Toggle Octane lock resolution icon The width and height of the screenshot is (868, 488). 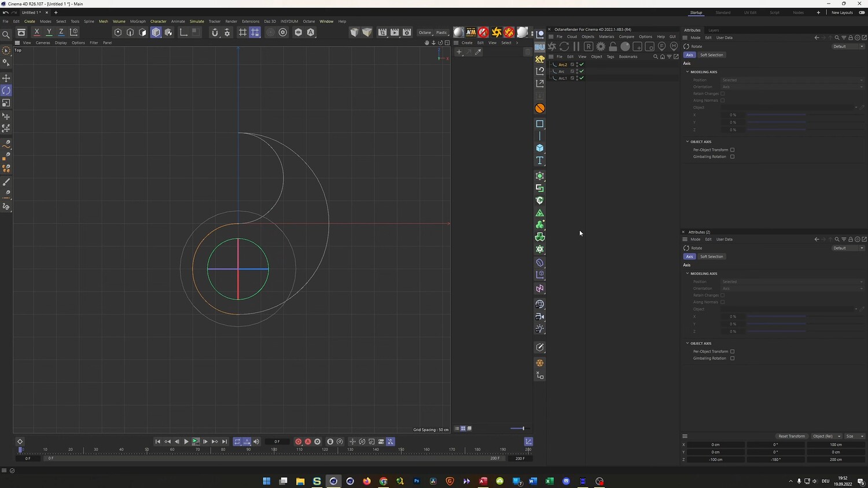(613, 46)
